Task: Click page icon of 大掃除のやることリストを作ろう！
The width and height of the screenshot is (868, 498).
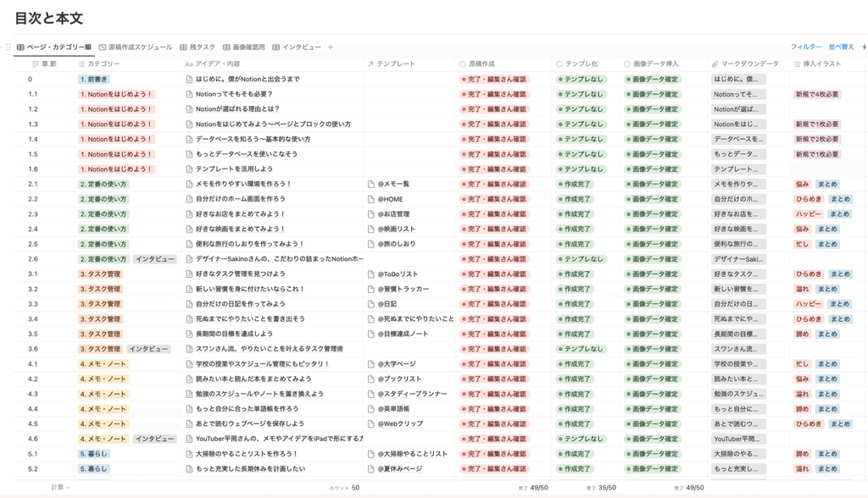Action: click(189, 454)
